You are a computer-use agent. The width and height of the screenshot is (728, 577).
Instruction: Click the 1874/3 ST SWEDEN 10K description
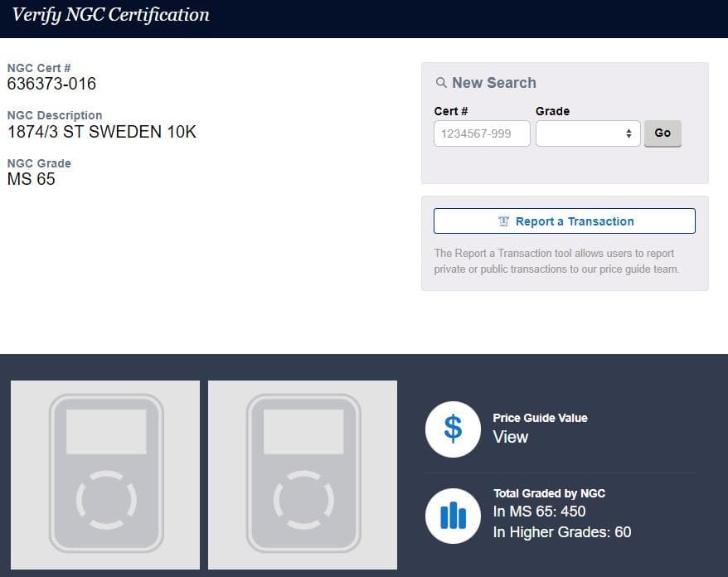pyautogui.click(x=102, y=132)
